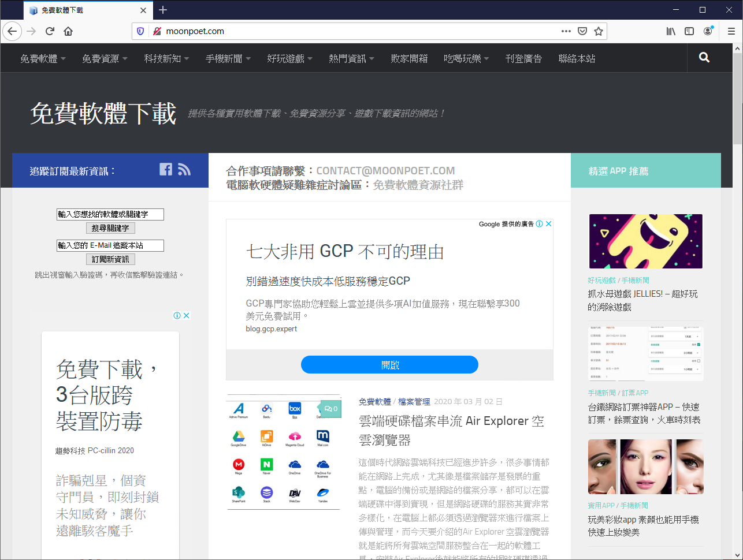Image resolution: width=743 pixels, height=560 pixels.
Task: Open the Firefox hamburger menu
Action: coord(731,31)
